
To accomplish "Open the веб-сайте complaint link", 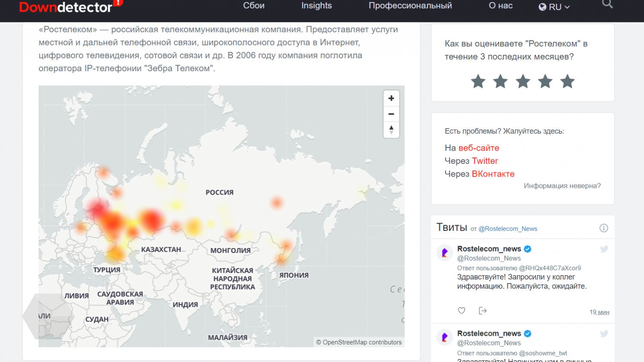I will (479, 148).
